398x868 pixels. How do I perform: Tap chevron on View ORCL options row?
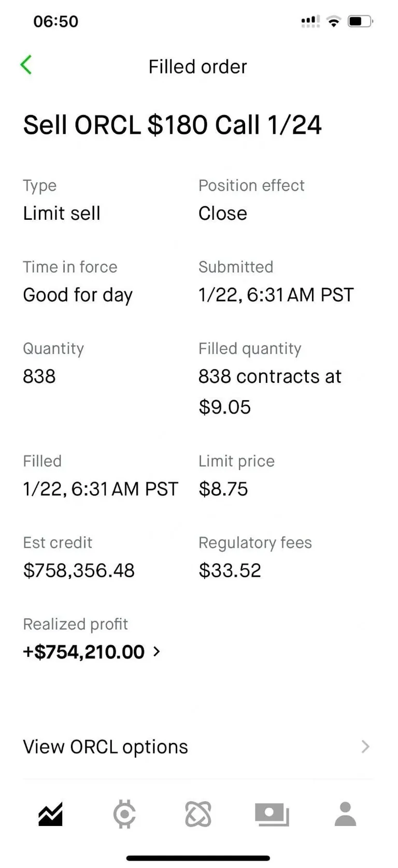[x=365, y=746]
